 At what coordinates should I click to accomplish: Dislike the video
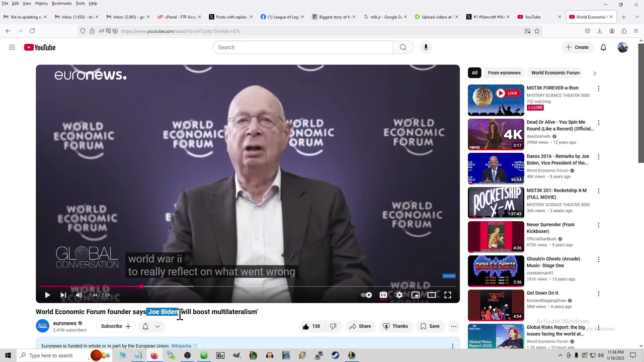pyautogui.click(x=333, y=326)
